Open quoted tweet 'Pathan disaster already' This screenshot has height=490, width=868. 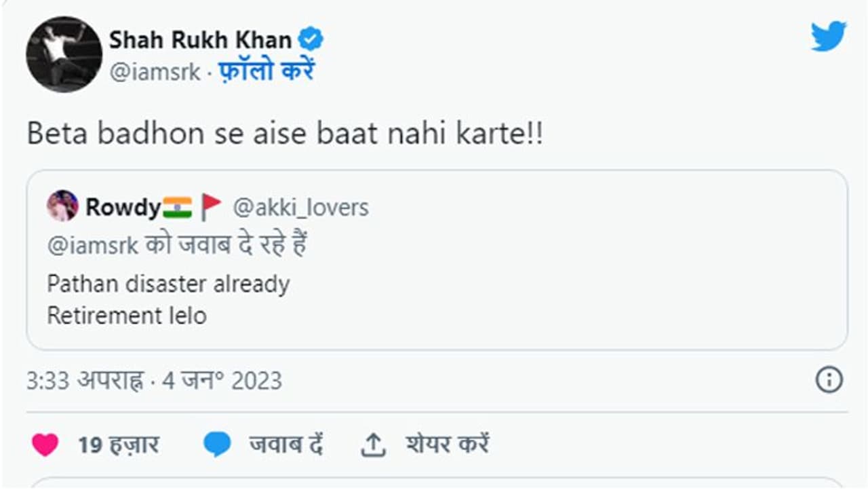168,284
